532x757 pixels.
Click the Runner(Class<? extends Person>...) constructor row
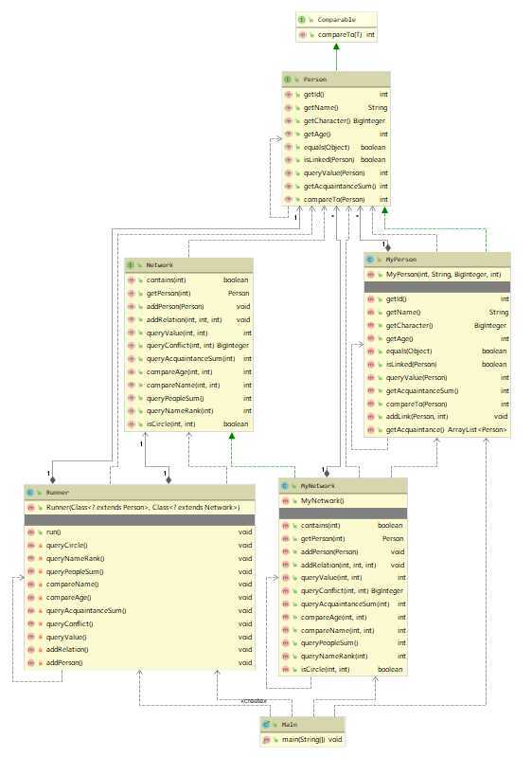click(x=139, y=508)
